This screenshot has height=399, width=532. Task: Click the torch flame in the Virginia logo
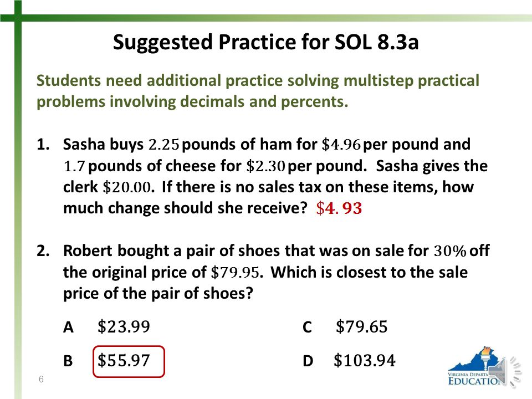point(487,350)
